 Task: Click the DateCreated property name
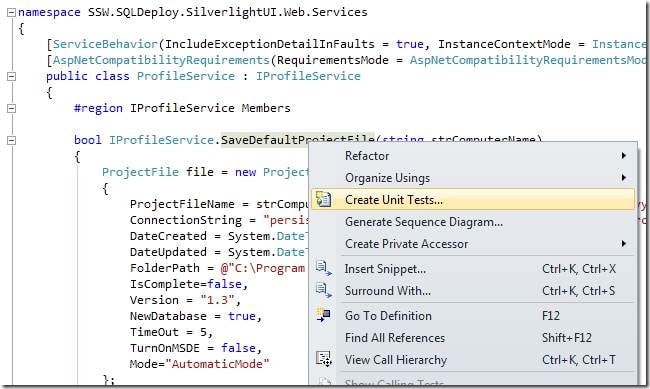(168, 236)
